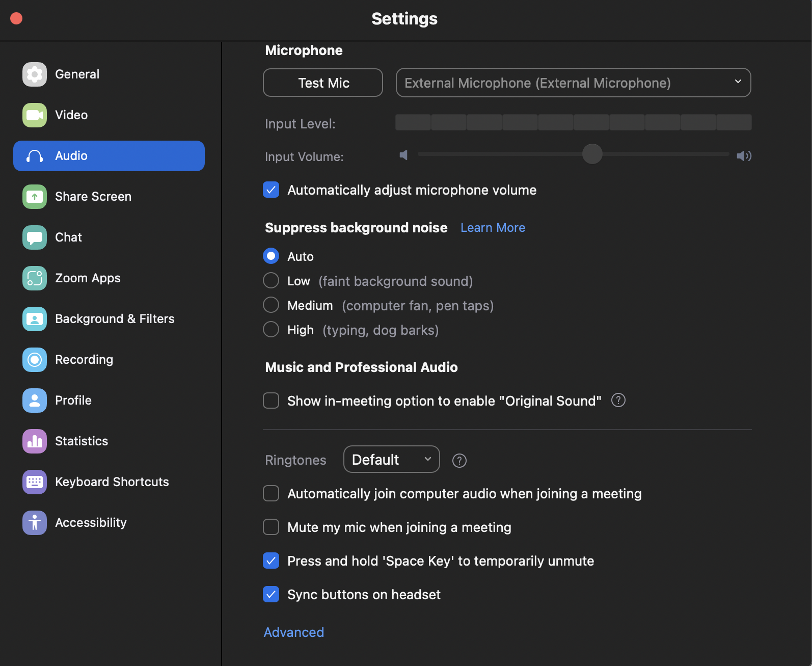Click the Input Volume slider handle
The height and width of the screenshot is (666, 812).
pos(592,154)
